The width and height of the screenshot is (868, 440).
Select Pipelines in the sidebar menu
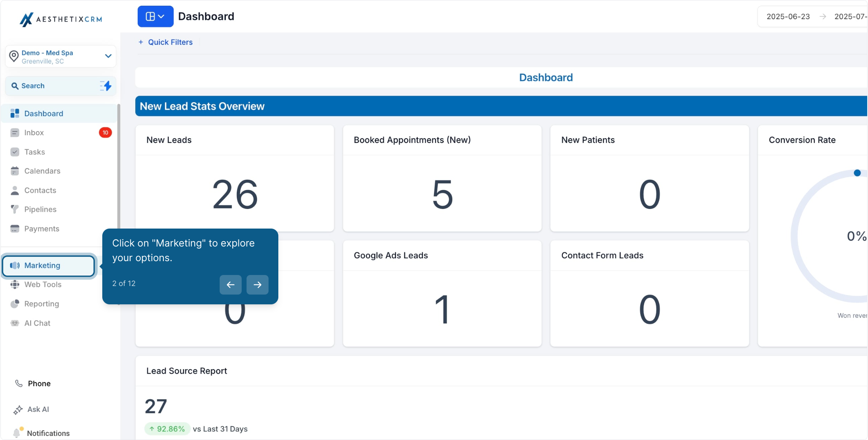(x=40, y=209)
